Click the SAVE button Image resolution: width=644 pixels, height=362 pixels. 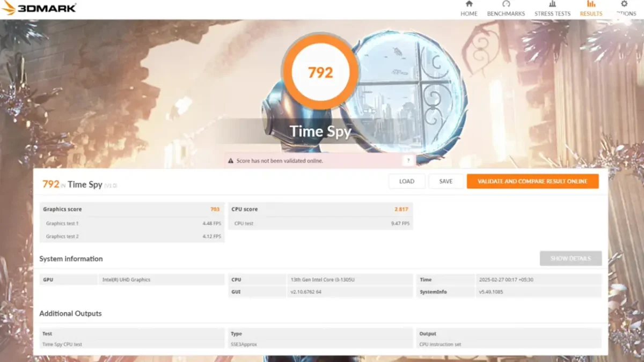tap(446, 181)
